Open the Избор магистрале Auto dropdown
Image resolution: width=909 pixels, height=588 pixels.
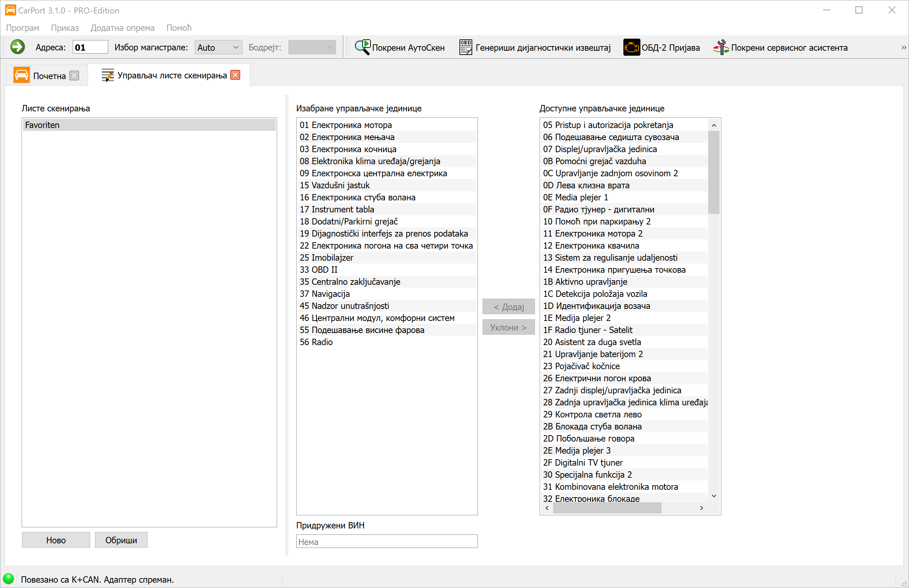(x=218, y=48)
